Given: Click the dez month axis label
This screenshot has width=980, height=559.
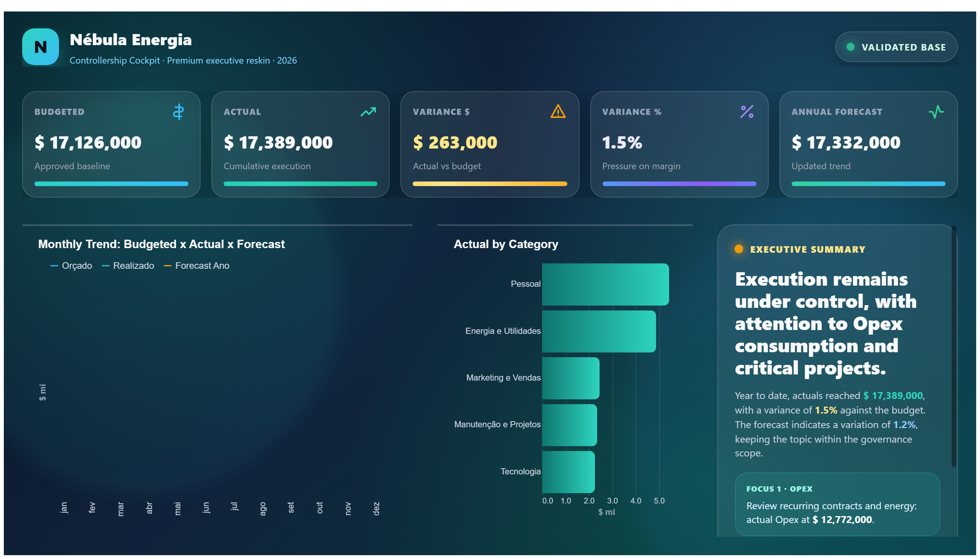Looking at the screenshot, I should pyautogui.click(x=376, y=508).
